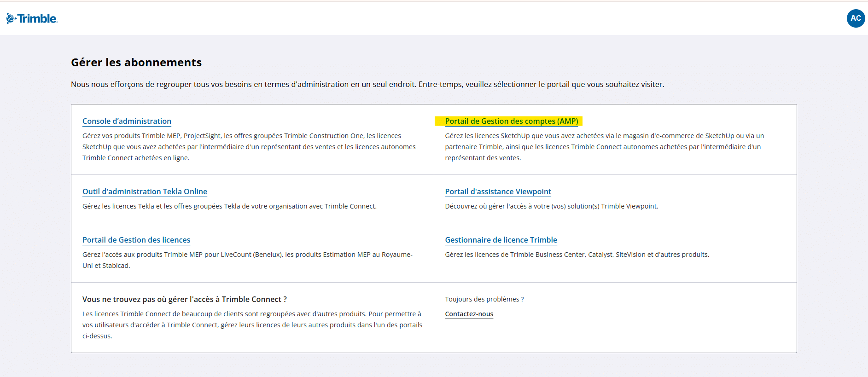The width and height of the screenshot is (868, 377).
Task: Open Gestionnaire de licence Trimble
Action: pos(501,240)
